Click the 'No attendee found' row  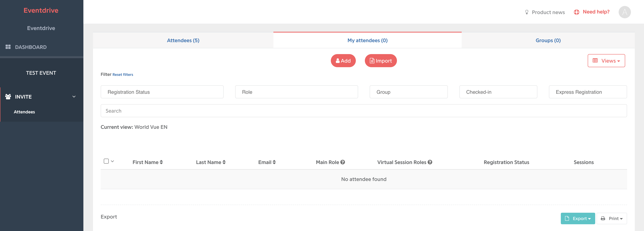coord(364,179)
